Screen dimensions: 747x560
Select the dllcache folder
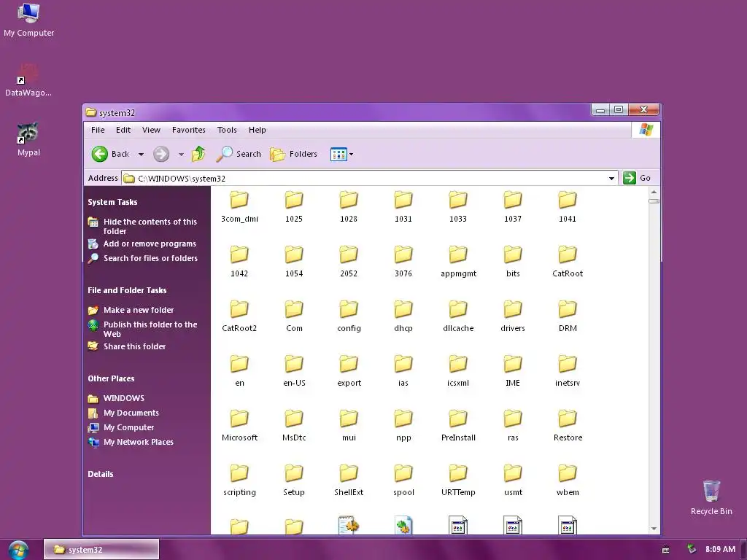pyautogui.click(x=458, y=316)
